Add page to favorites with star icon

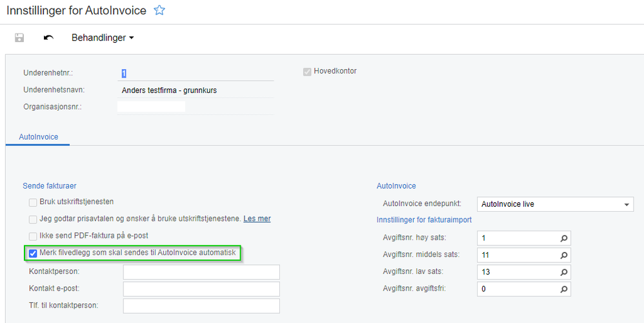(159, 10)
